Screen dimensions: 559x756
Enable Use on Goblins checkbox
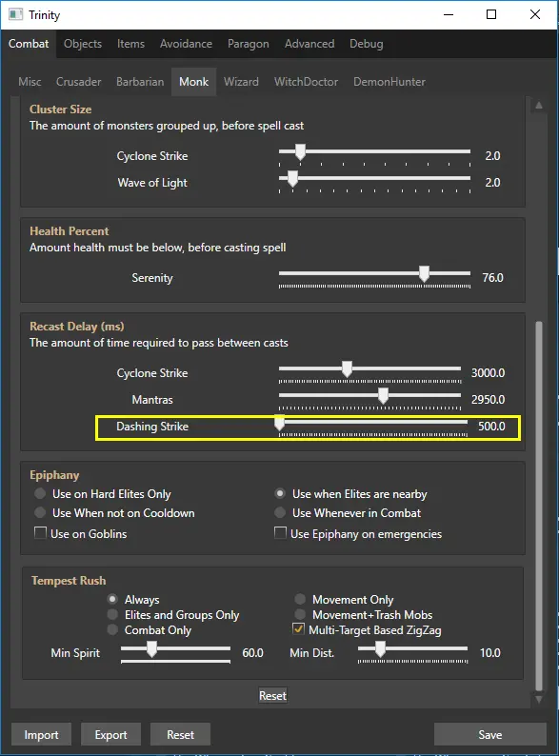click(41, 533)
